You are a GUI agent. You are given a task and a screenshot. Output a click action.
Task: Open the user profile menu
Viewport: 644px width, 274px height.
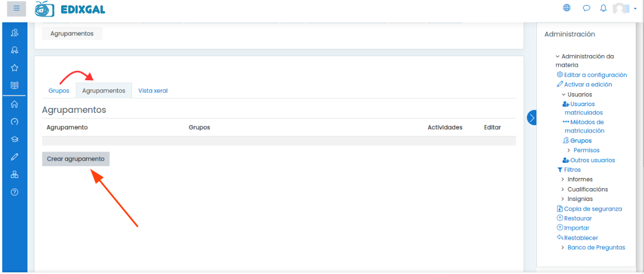pyautogui.click(x=624, y=8)
